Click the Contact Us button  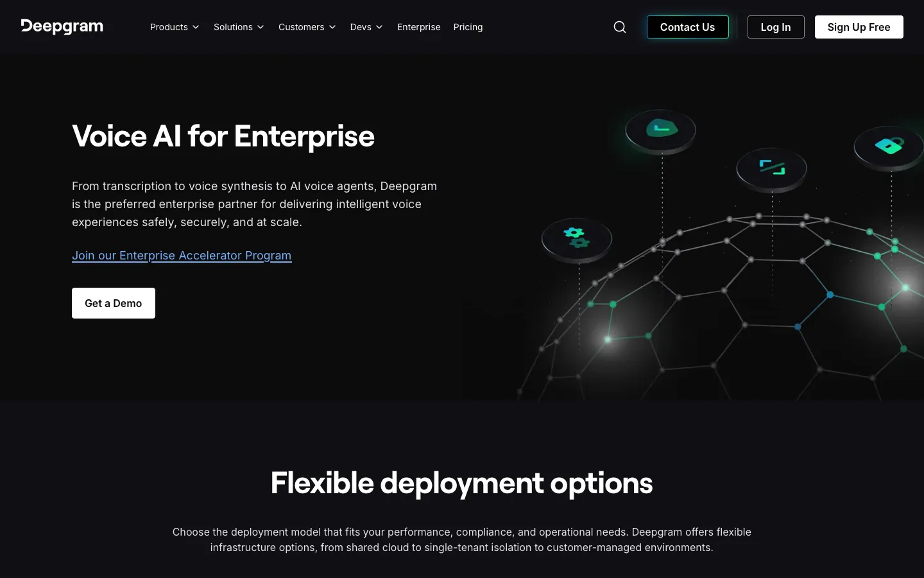pyautogui.click(x=688, y=27)
